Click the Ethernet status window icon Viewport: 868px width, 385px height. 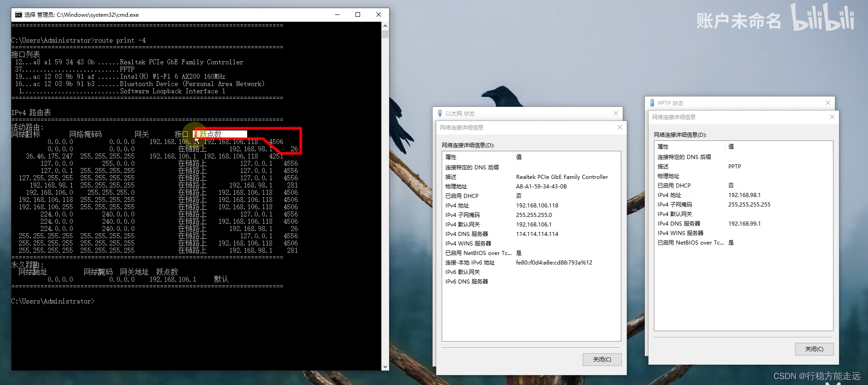click(x=440, y=113)
